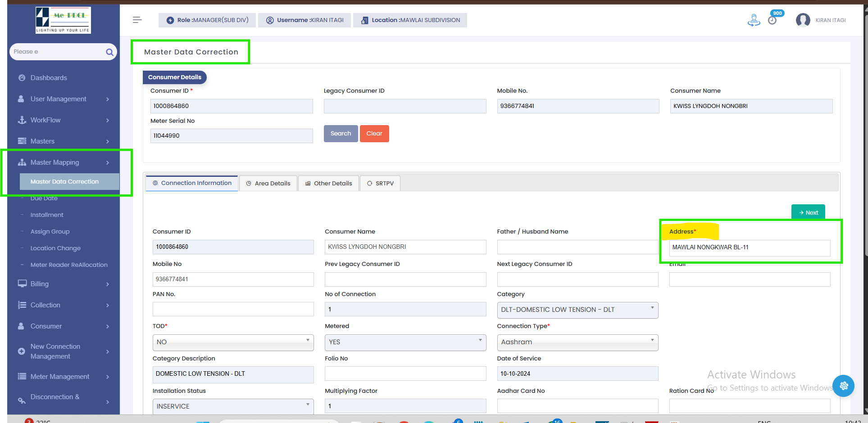Viewport: 868px width, 423px height.
Task: Expand the User Management chevron
Action: point(108,99)
